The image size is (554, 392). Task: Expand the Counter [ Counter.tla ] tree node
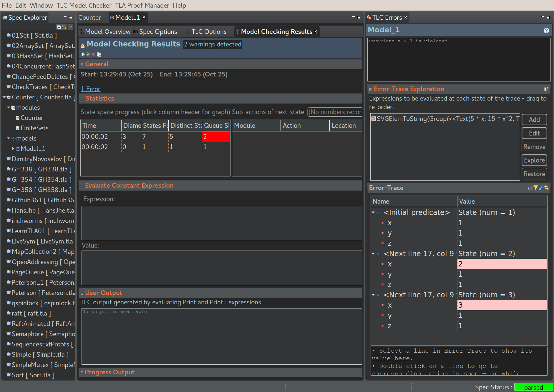4,97
